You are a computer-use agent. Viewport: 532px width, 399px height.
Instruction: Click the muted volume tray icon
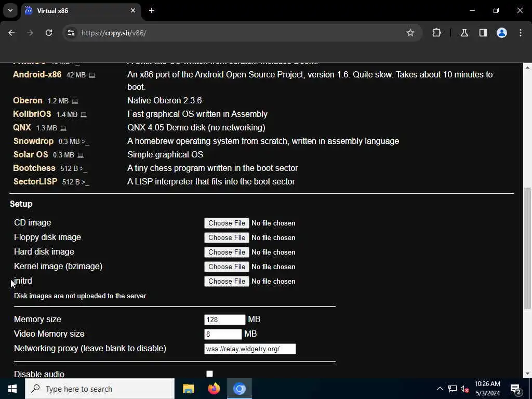tap(464, 389)
